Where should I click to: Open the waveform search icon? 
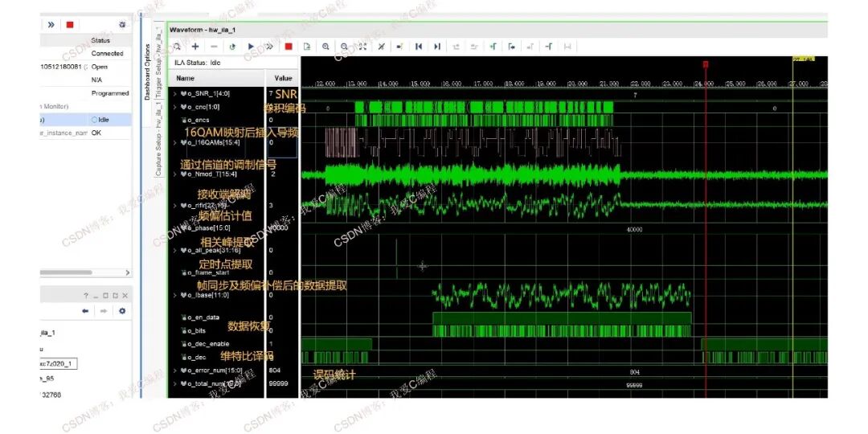click(x=177, y=47)
